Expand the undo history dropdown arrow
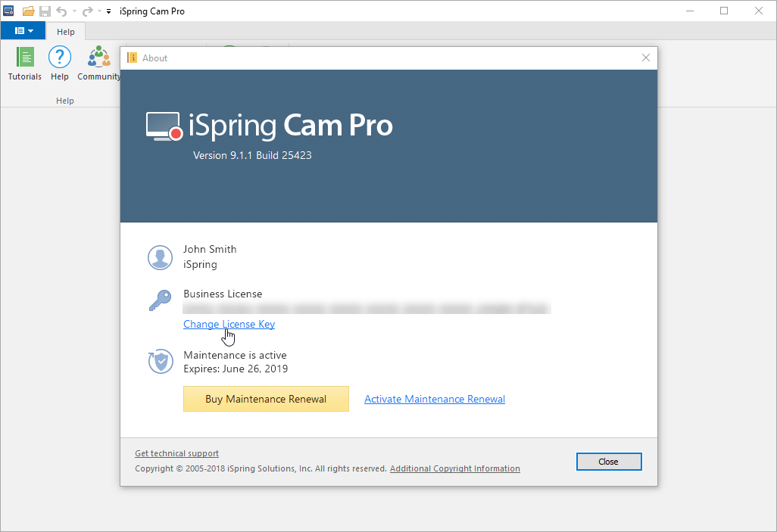 [x=74, y=12]
